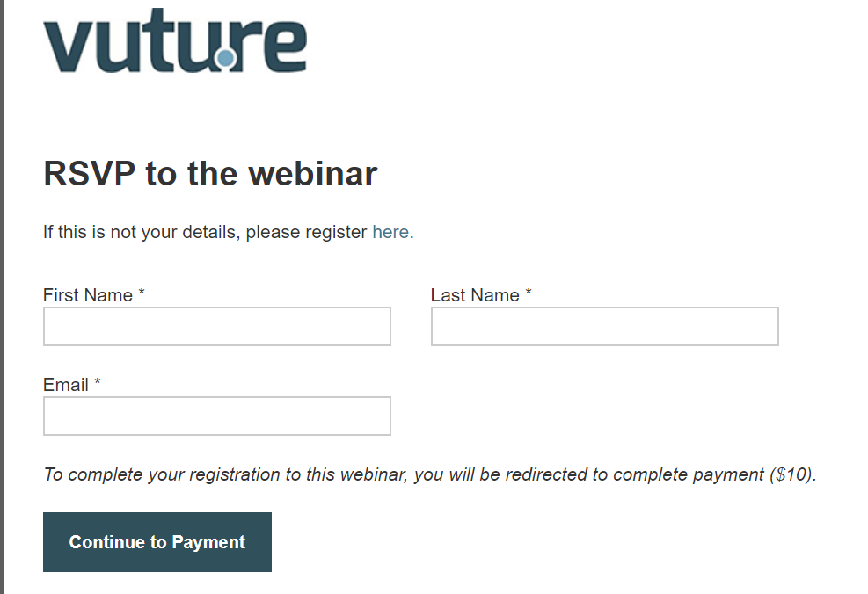Click the italic payment redirect notice
Viewport: 868px width, 594px height.
click(x=430, y=474)
